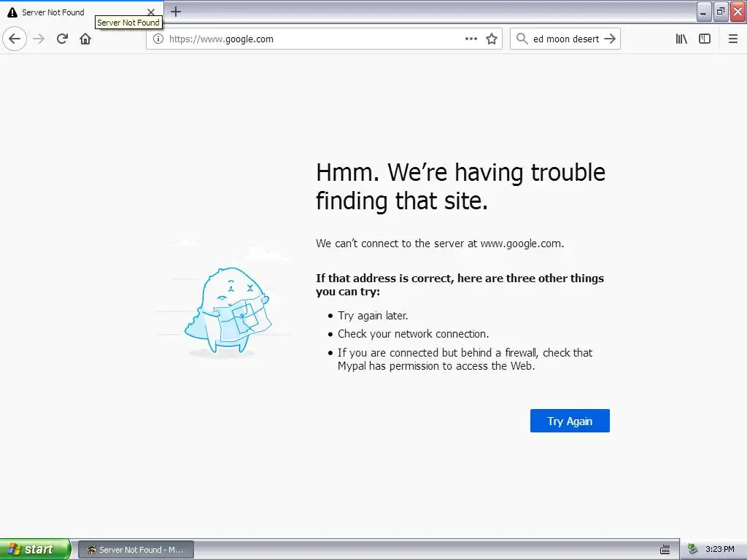The width and height of the screenshot is (747, 560).
Task: Submit search with the arrow button
Action: pos(610,39)
